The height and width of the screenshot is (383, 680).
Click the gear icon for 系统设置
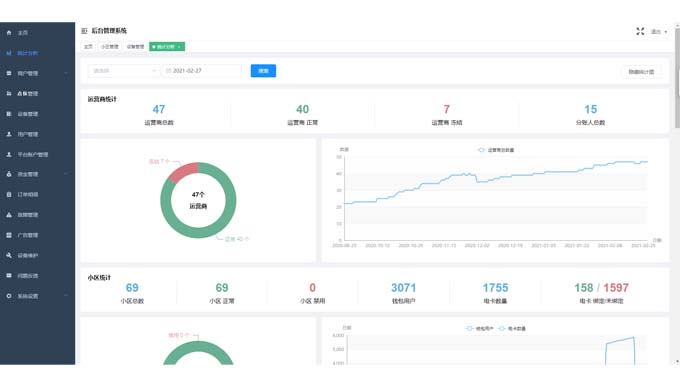(x=9, y=296)
